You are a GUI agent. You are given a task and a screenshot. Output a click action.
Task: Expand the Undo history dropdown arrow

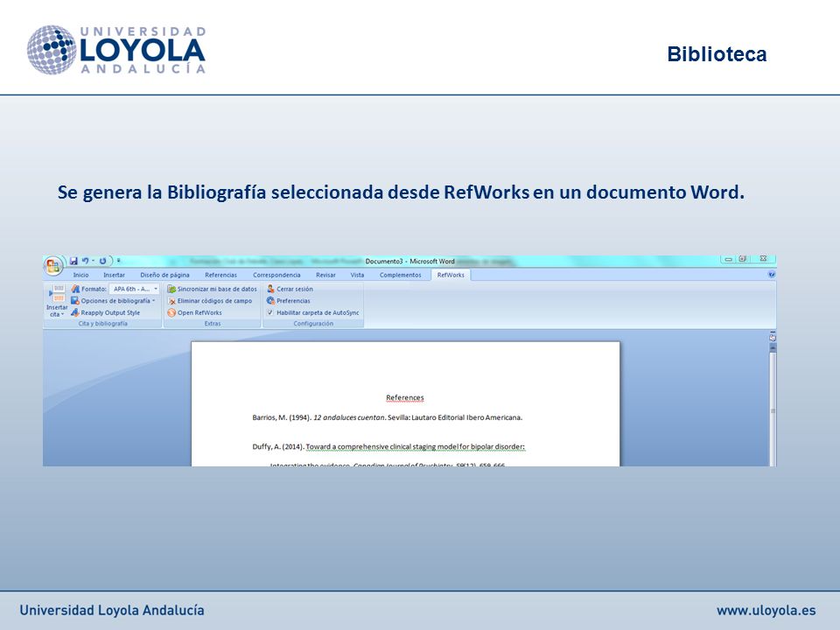[93, 261]
